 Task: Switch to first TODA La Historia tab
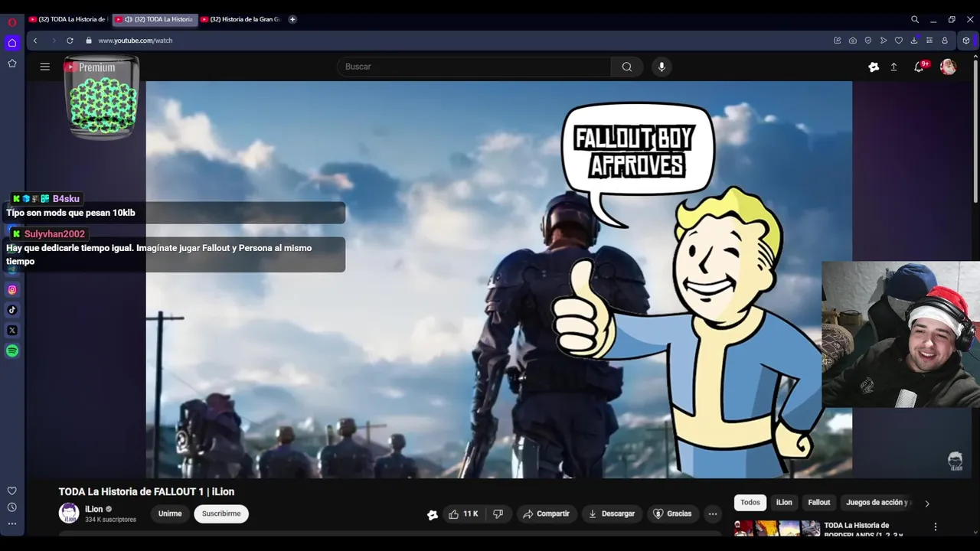click(67, 19)
